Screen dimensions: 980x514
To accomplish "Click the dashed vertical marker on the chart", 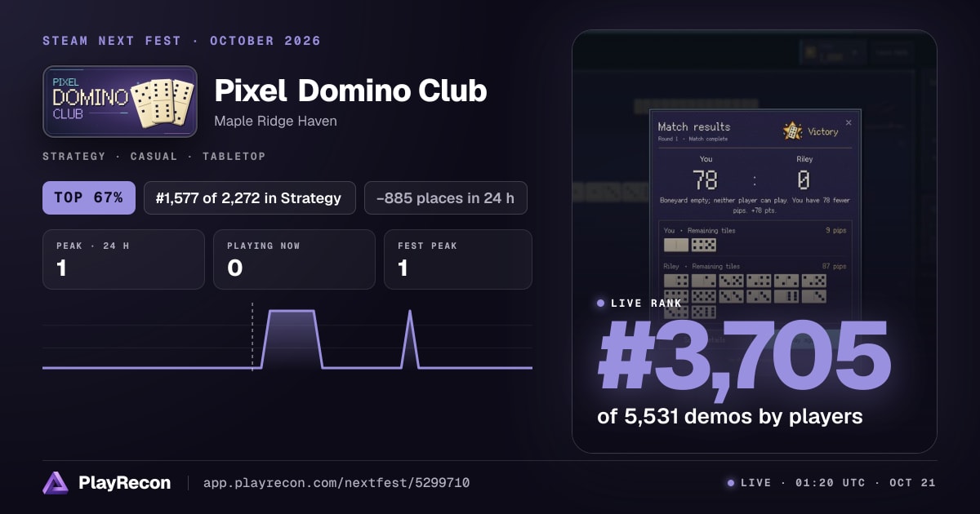I will (x=252, y=335).
